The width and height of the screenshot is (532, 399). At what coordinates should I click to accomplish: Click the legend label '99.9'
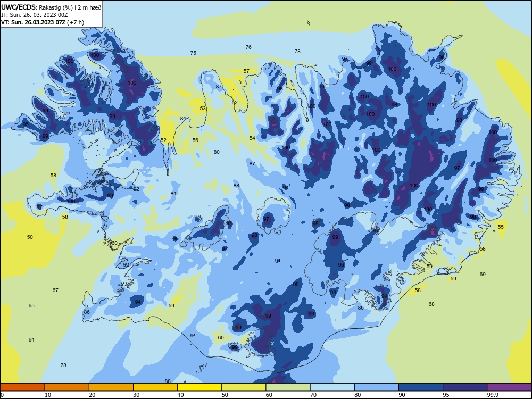(x=493, y=395)
